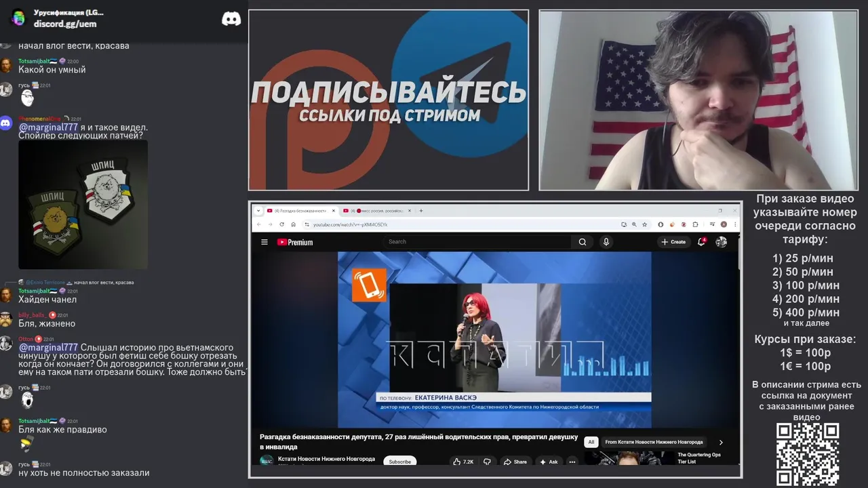868x488 pixels.
Task: Click the 'Бля, жизнено' chat message
Action: click(47, 324)
